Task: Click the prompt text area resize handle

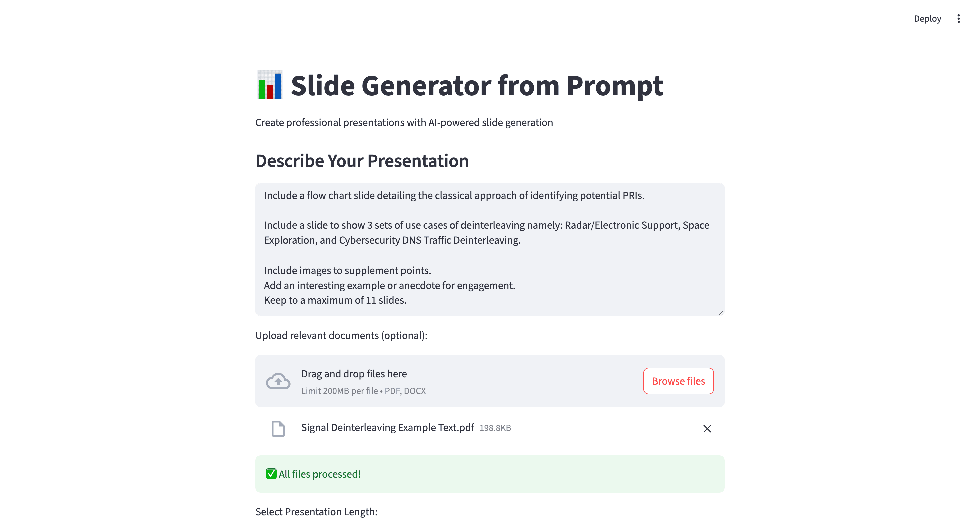Action: 721,313
